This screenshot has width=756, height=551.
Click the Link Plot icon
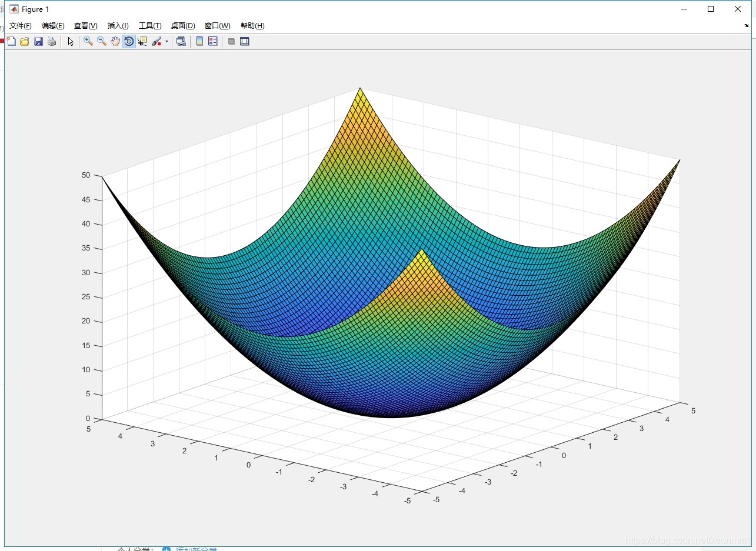(x=181, y=41)
